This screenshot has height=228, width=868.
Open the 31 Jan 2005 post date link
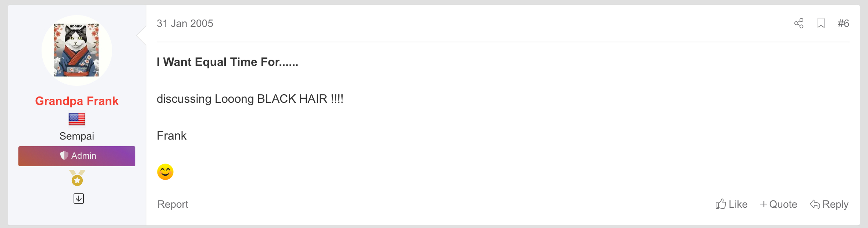pyautogui.click(x=185, y=23)
